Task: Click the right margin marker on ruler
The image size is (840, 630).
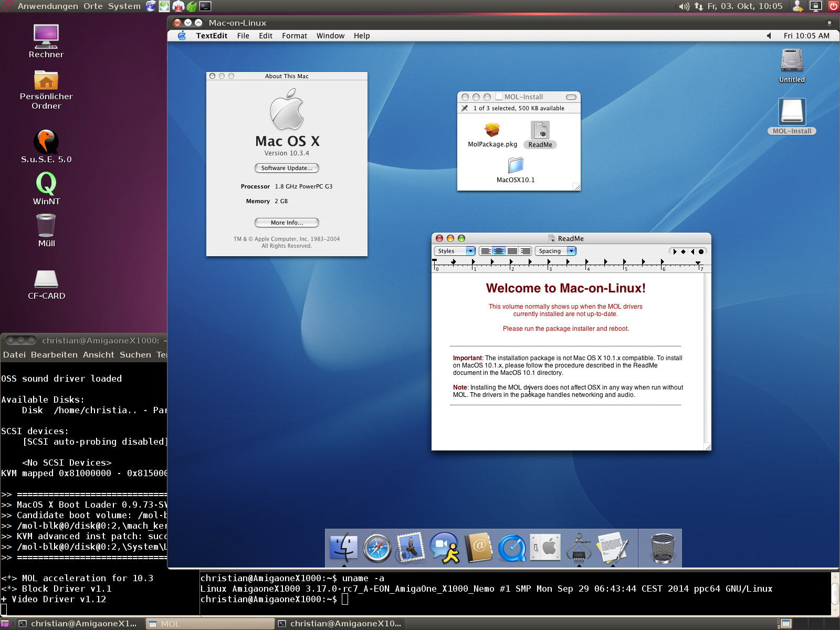Action: (698, 262)
